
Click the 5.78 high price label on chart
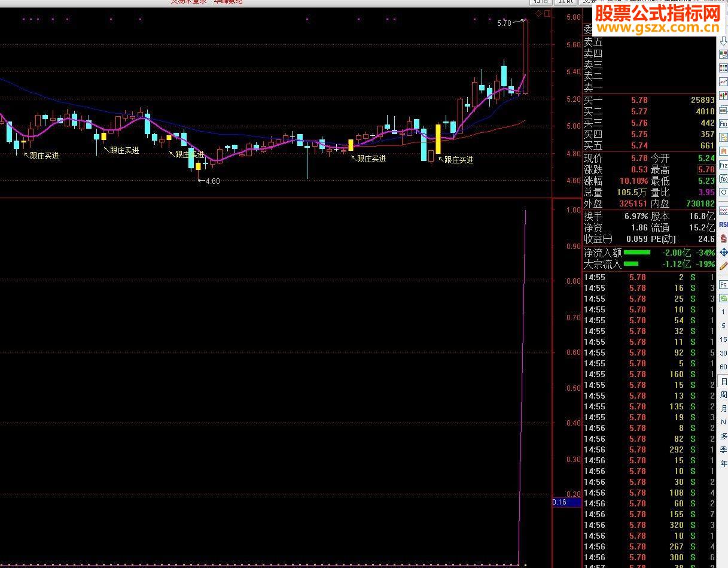504,23
